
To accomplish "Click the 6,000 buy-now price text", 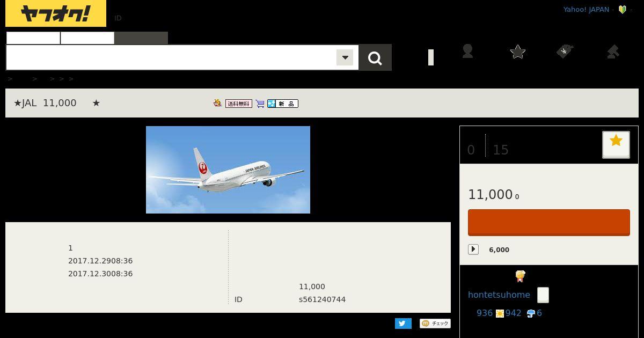I will 499,249.
